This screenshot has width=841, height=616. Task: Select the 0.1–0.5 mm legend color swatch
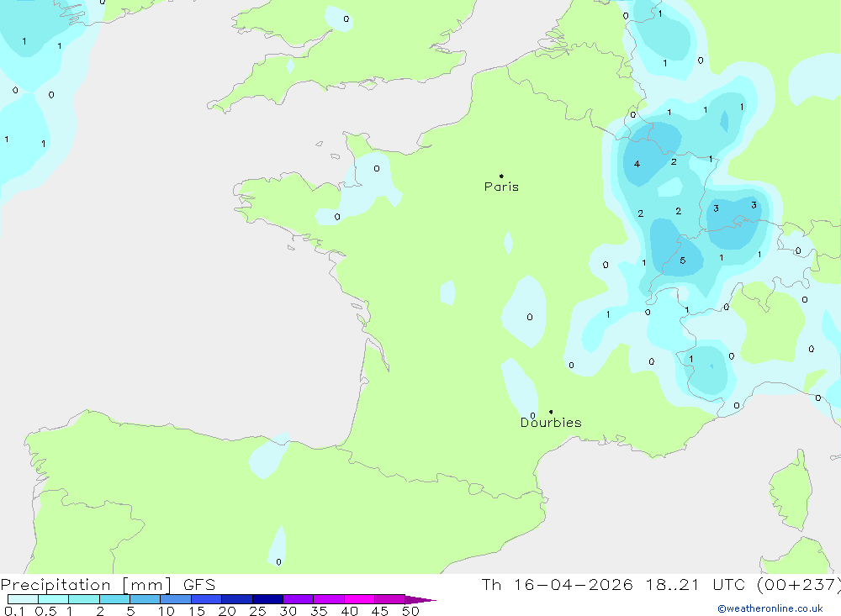(x=23, y=599)
